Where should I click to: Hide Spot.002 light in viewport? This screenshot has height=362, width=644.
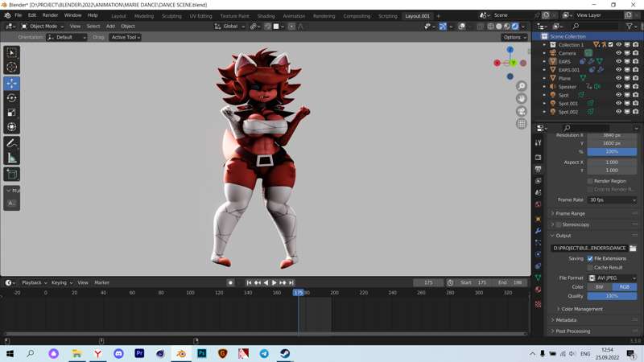(x=618, y=112)
